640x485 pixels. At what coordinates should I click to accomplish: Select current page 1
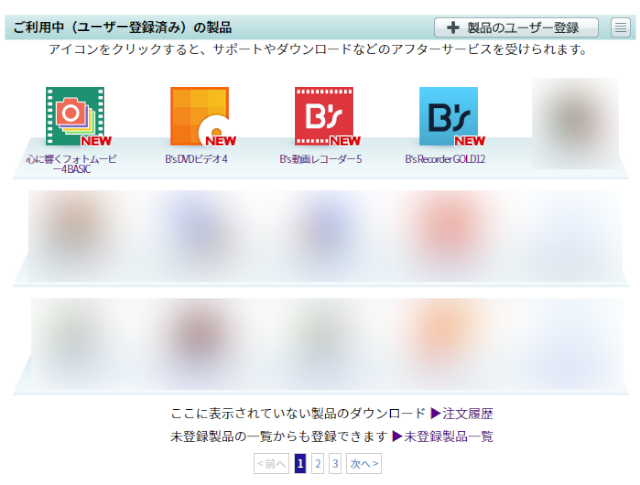click(x=300, y=464)
